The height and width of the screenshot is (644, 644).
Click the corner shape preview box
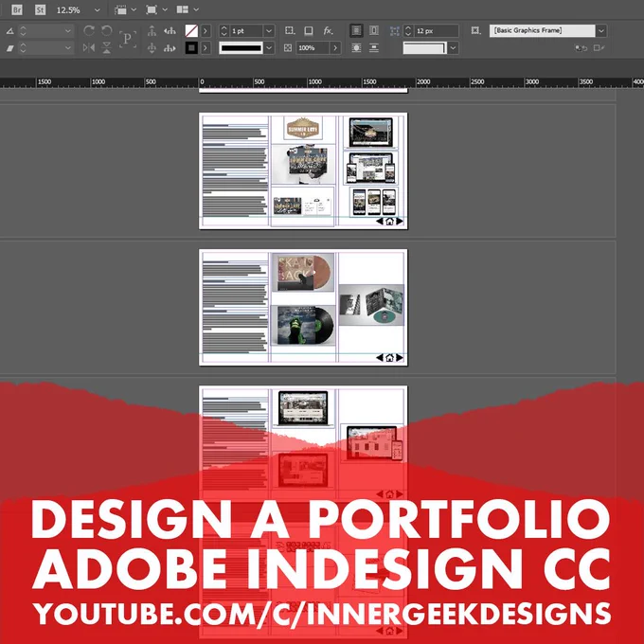tap(424, 48)
